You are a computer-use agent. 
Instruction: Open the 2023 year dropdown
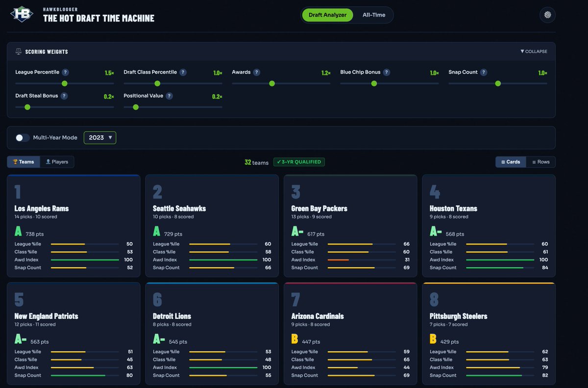100,138
